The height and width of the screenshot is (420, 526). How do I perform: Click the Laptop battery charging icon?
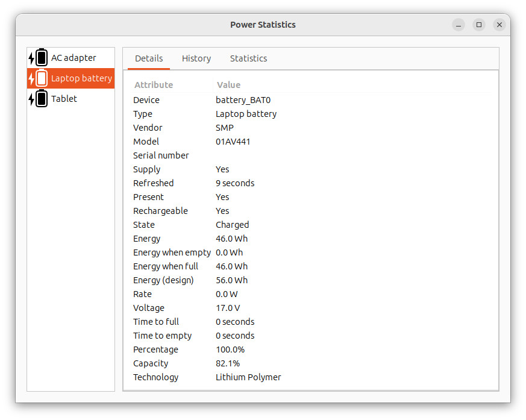click(38, 78)
